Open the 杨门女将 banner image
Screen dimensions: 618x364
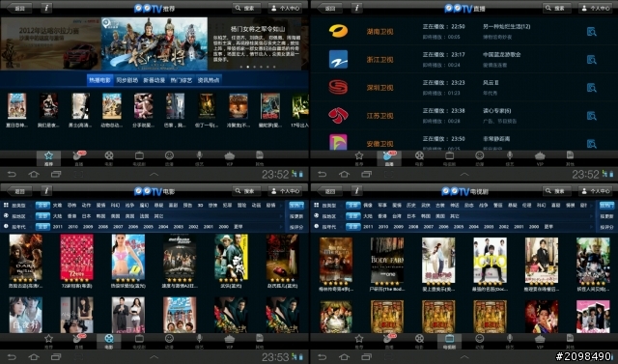pos(154,43)
